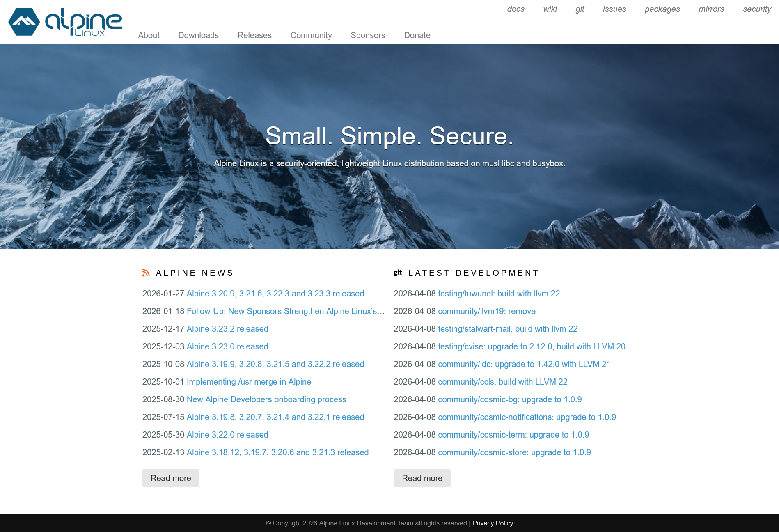
Task: Click the Alpine Linux description tagline
Action: pyautogui.click(x=389, y=163)
